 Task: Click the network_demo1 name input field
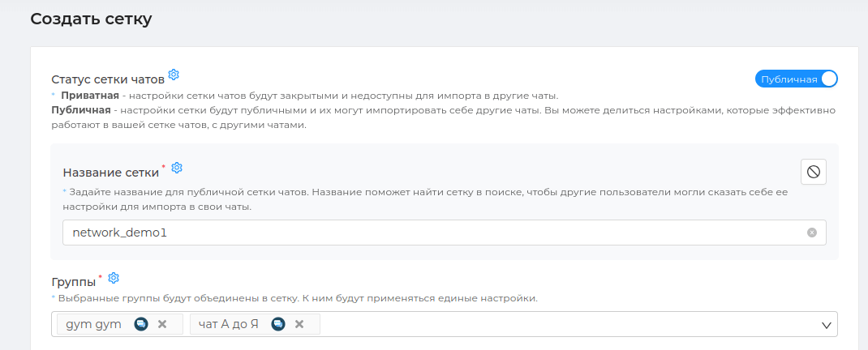coord(444,233)
